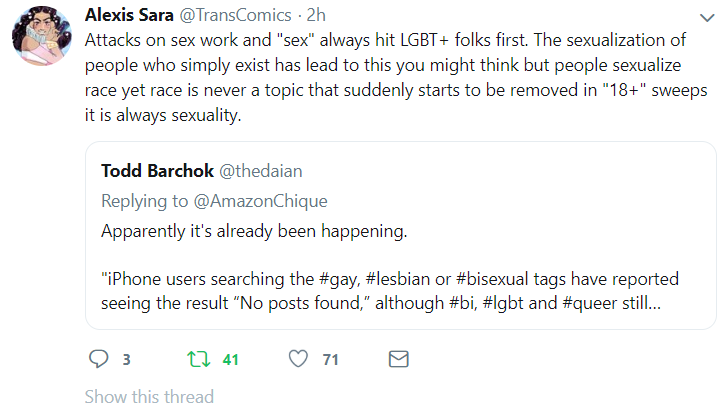The height and width of the screenshot is (410, 724).
Task: Click the envelope direct message icon
Action: pyautogui.click(x=398, y=359)
